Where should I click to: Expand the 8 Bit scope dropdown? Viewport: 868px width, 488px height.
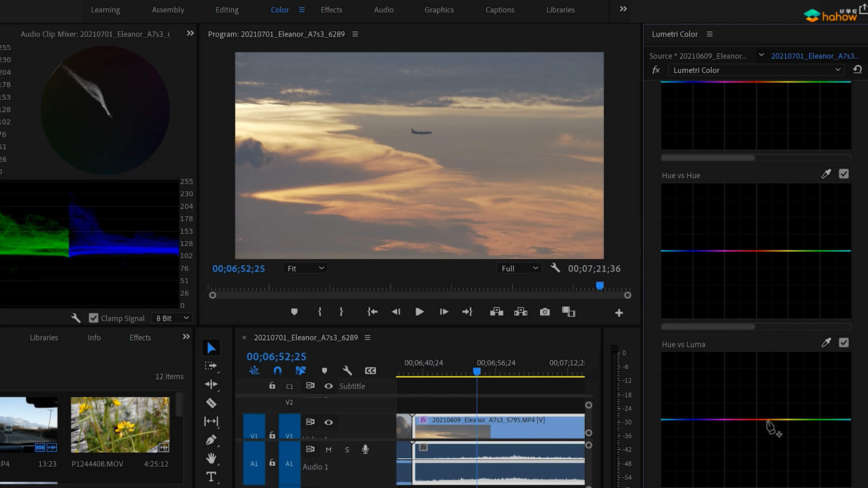click(172, 318)
